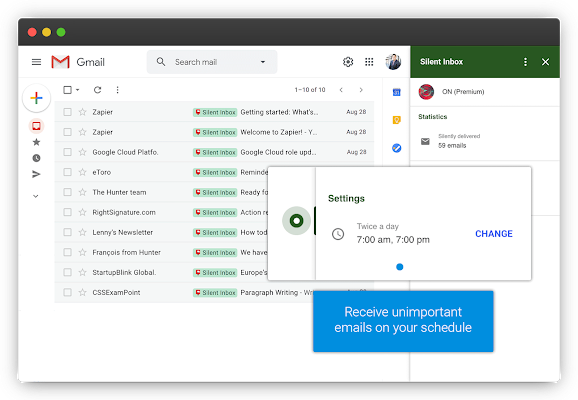The width and height of the screenshot is (578, 400).
Task: Star the eToro email
Action: click(x=83, y=172)
